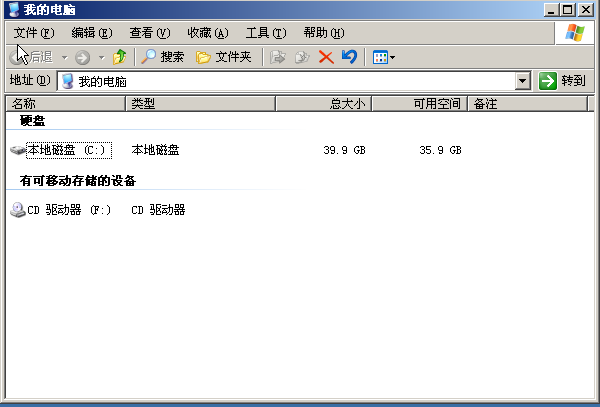
Task: Click the My Computer icon in the address bar
Action: click(x=67, y=81)
